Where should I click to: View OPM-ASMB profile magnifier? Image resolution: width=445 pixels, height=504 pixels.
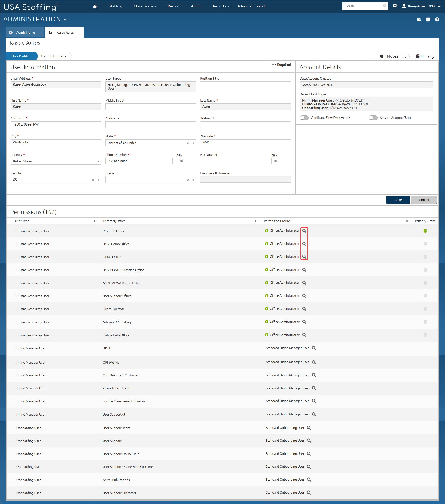coord(314,362)
